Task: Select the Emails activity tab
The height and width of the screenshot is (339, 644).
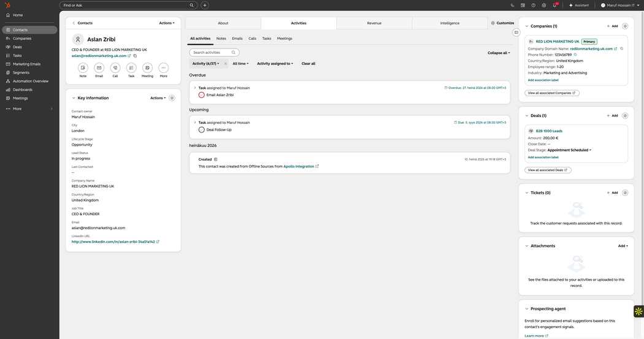Action: click(237, 39)
